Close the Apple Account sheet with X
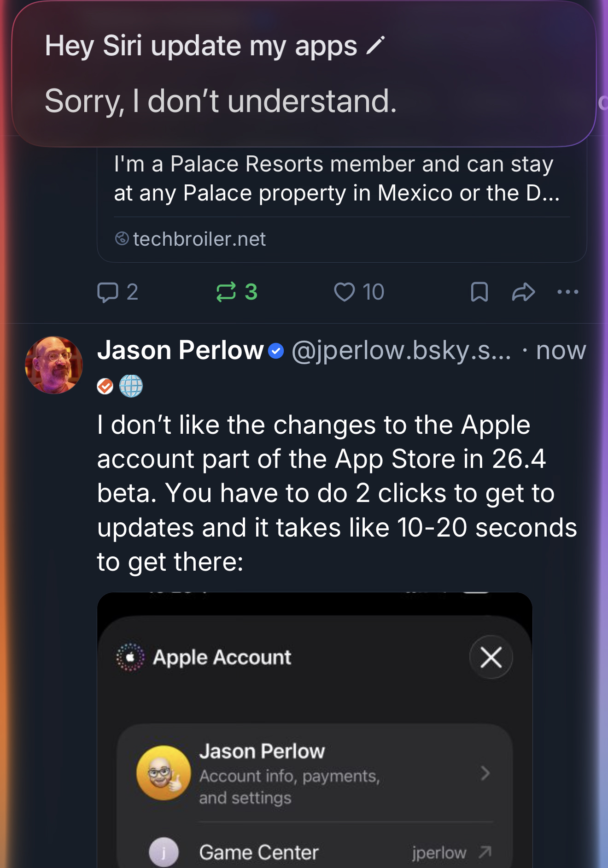The height and width of the screenshot is (868, 608). point(491,657)
